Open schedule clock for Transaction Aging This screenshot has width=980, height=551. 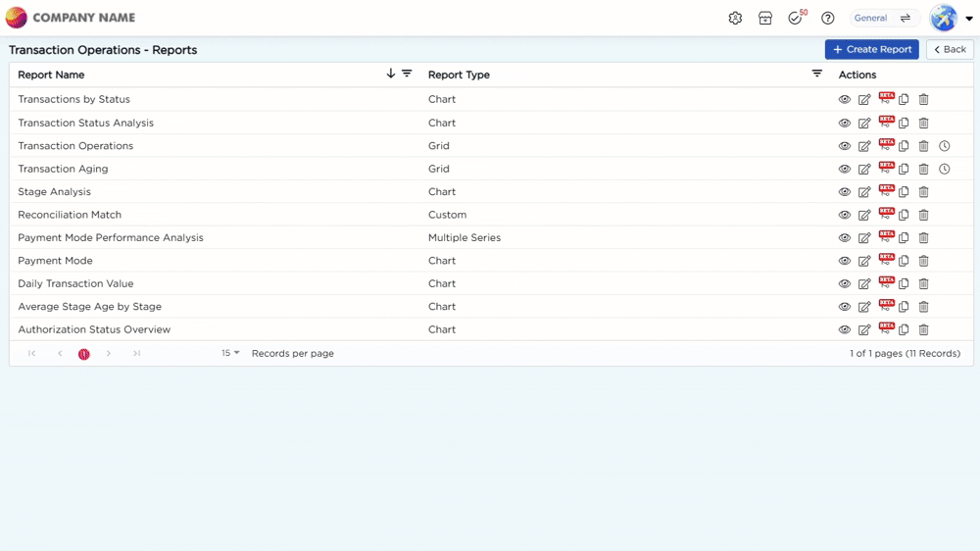(x=945, y=169)
